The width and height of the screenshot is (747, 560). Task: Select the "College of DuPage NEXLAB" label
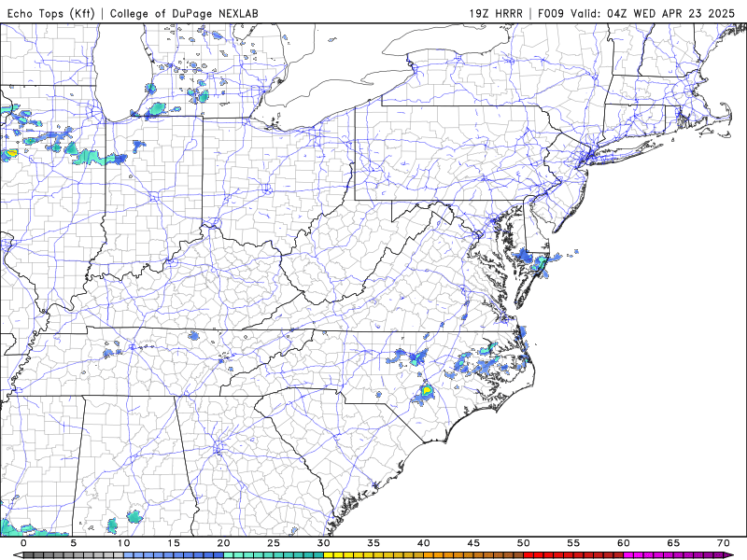184,13
